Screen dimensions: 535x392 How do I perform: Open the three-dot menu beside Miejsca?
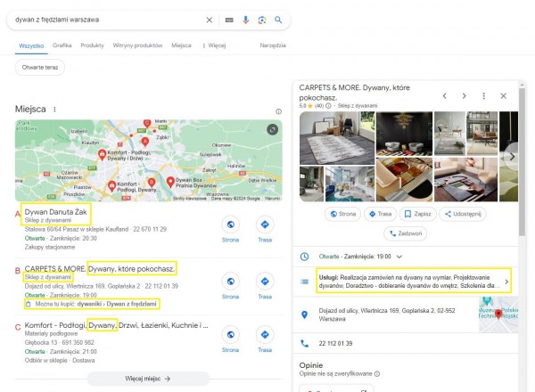(54, 110)
